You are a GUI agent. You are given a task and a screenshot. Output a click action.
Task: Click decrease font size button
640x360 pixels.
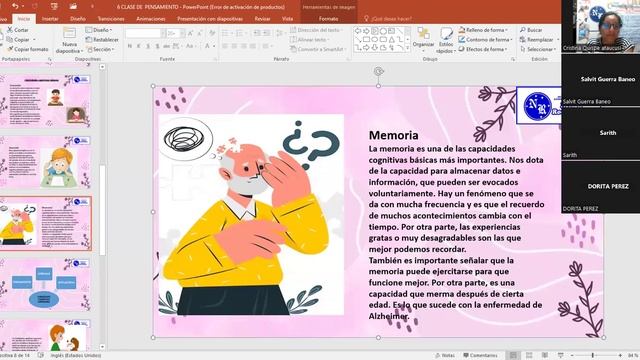coord(200,33)
